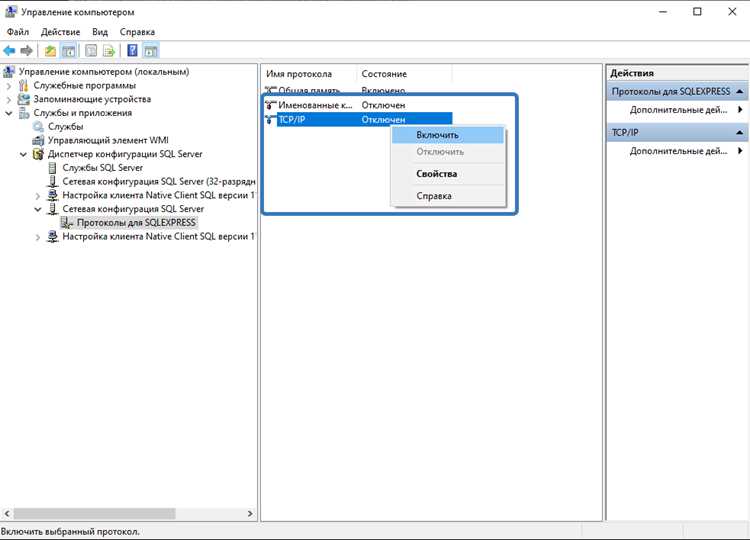Click the Службы gear icon
The image size is (750, 540).
click(x=38, y=127)
